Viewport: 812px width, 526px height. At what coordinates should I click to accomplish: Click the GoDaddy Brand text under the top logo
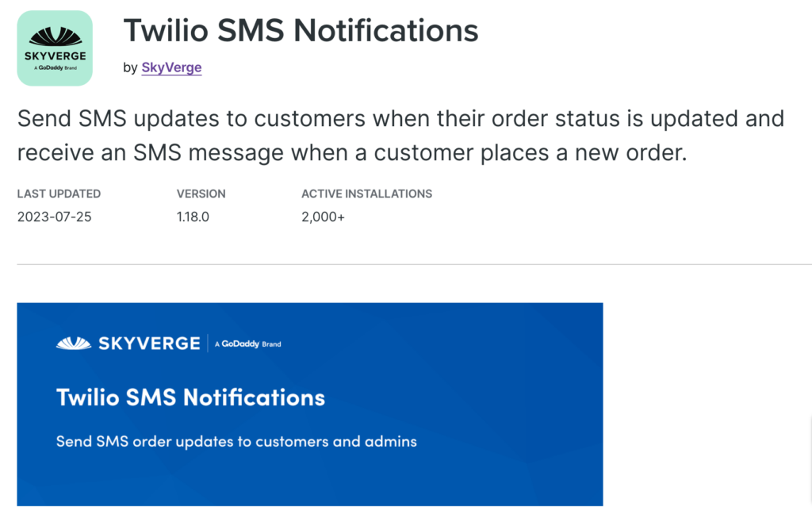pyautogui.click(x=55, y=68)
